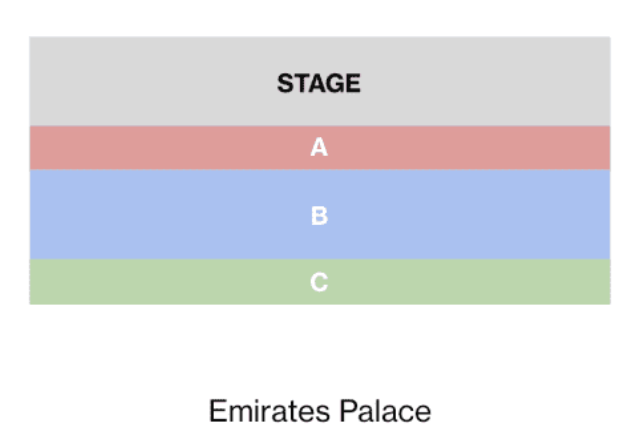The height and width of the screenshot is (448, 644).
Task: Click the Emirates Palace venue caption
Action: (319, 411)
